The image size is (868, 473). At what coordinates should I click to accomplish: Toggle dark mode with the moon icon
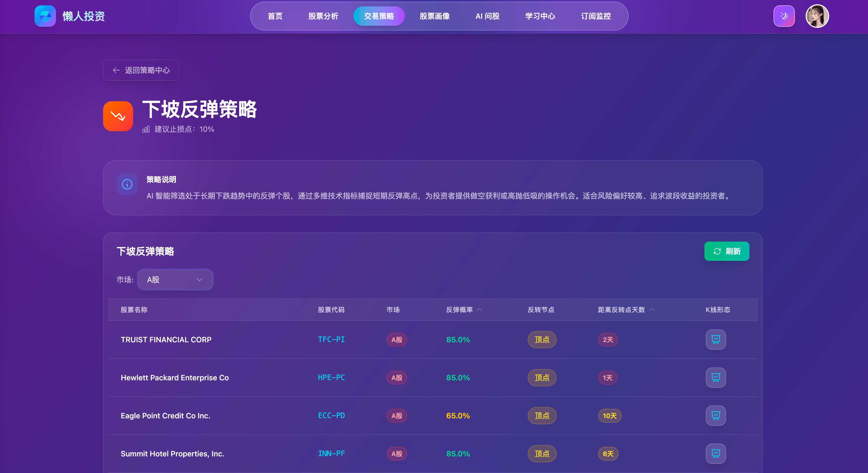click(784, 16)
